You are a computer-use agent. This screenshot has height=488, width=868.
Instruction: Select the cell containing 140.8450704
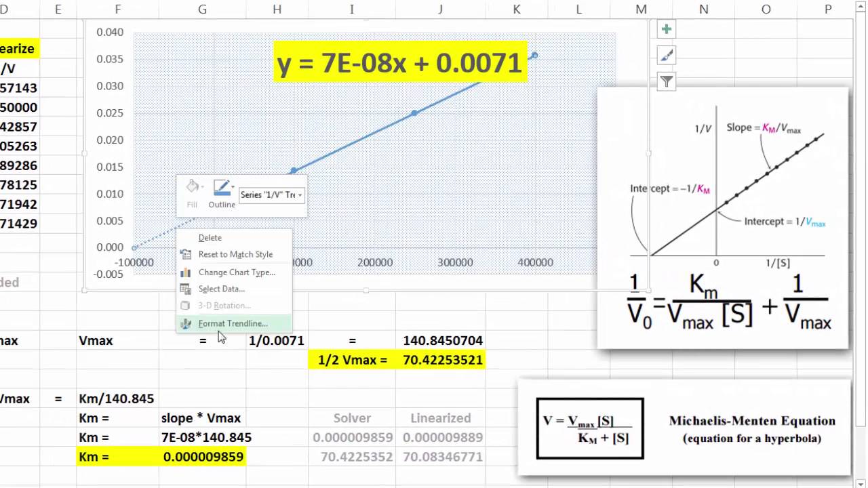pyautogui.click(x=442, y=341)
